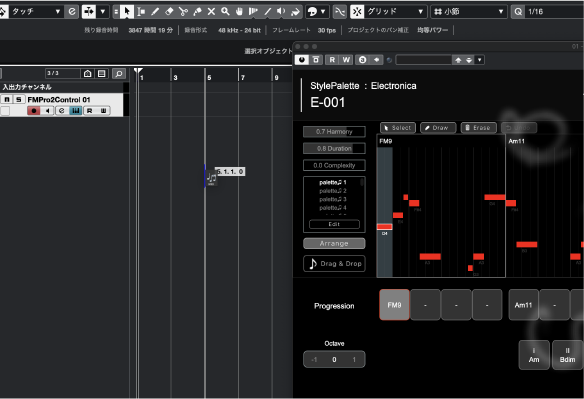The width and height of the screenshot is (584, 399).
Task: Open the quantize Q panel icon
Action: pos(518,12)
